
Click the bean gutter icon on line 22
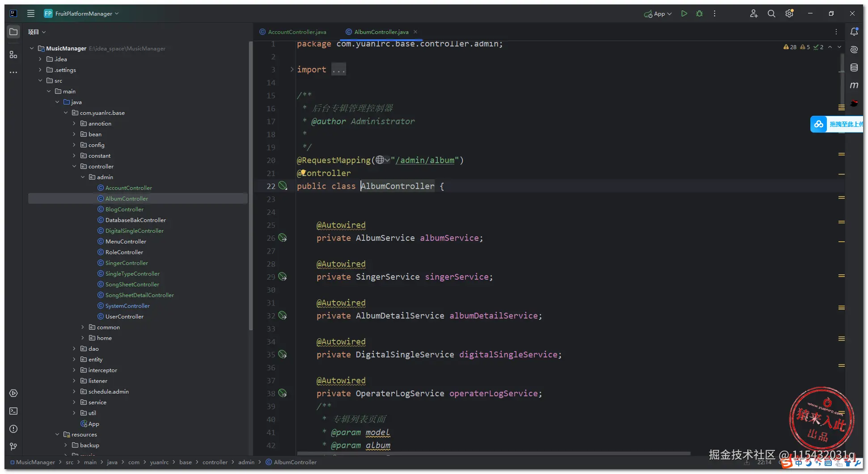pyautogui.click(x=283, y=186)
